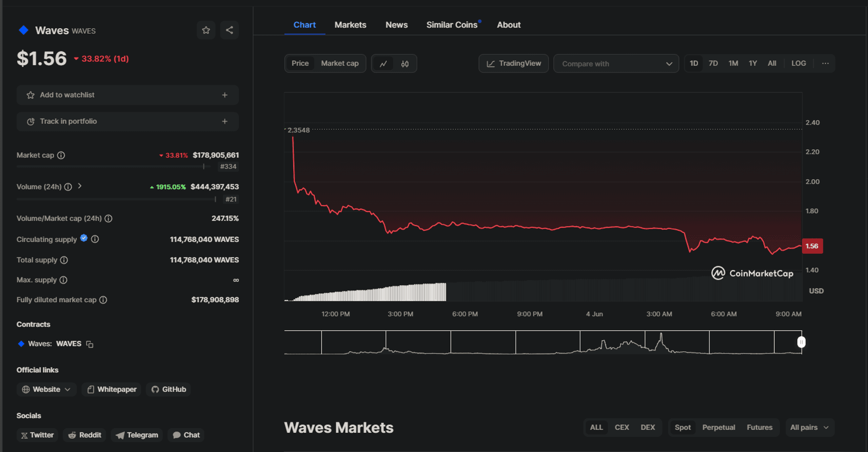
Task: Click Add to watchlist button
Action: (126, 94)
